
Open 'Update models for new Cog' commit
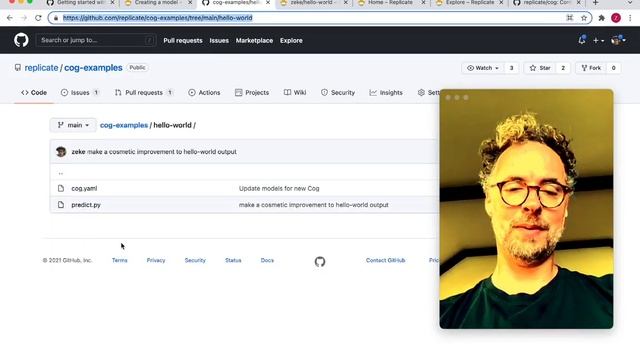pos(279,189)
